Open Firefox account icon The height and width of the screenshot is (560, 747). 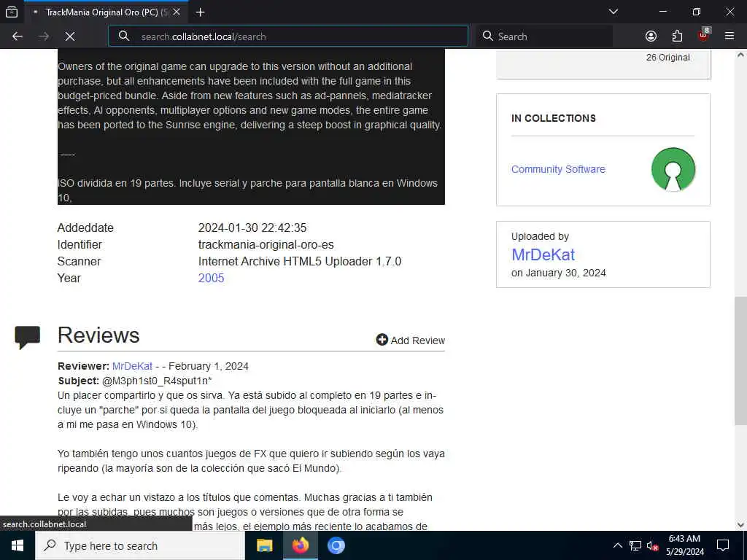(651, 36)
